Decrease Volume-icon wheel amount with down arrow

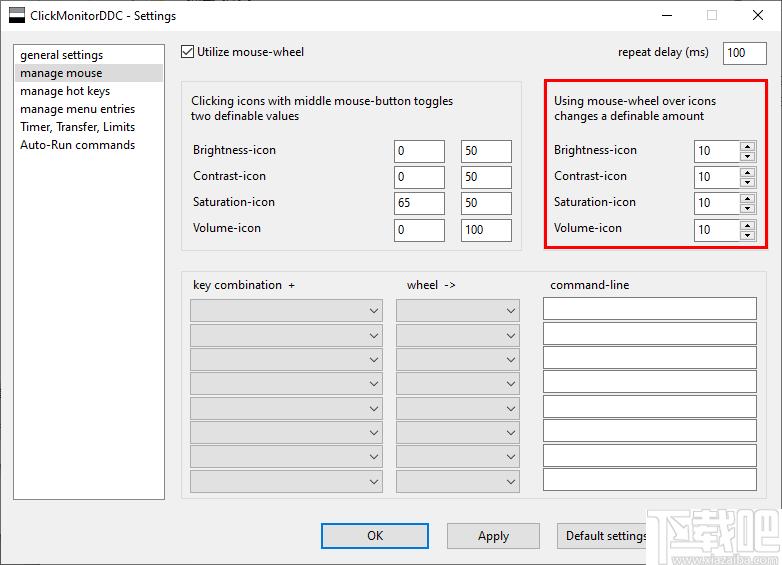pos(747,235)
